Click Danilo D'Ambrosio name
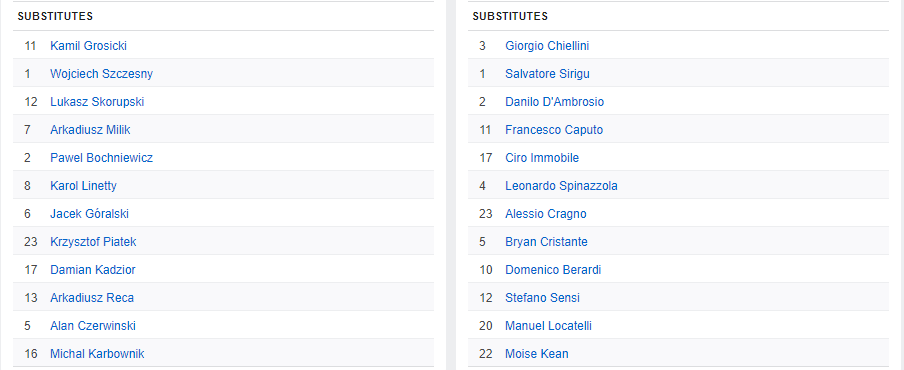 (x=555, y=102)
